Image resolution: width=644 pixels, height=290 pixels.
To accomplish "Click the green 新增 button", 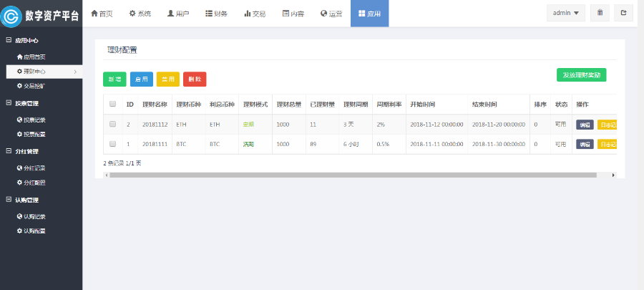I will point(114,79).
